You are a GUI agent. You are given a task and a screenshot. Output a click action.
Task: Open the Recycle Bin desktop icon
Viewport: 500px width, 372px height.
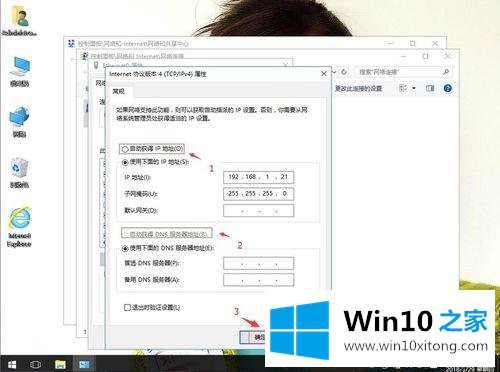pos(19,172)
